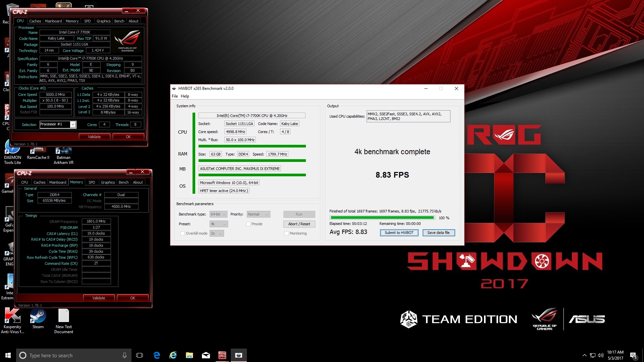Open the Priority Normal dropdown
The height and width of the screenshot is (362, 644).
(258, 214)
